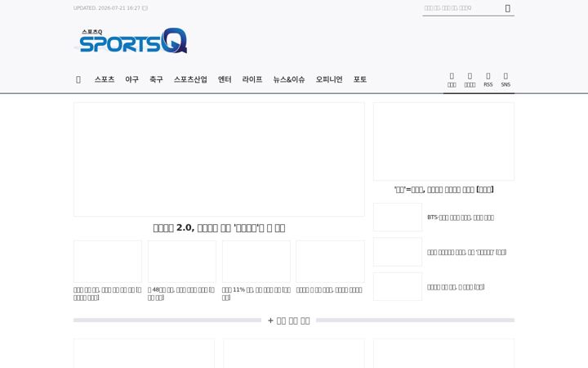Viewport: 588px width, 368px height.
Task: Open the 축구 menu
Action: pyautogui.click(x=156, y=79)
